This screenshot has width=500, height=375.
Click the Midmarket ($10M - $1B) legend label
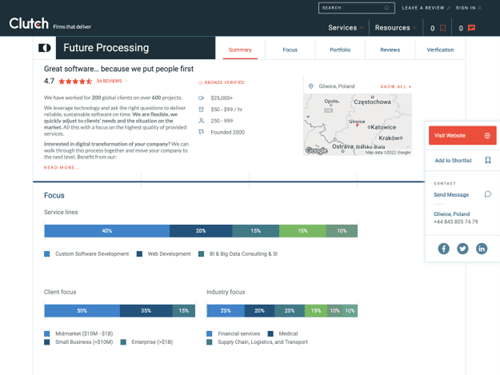click(x=84, y=334)
